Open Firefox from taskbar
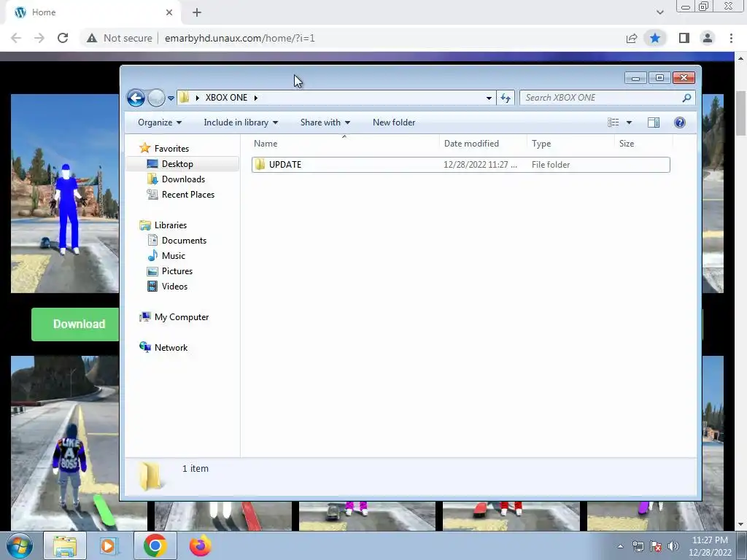This screenshot has width=747, height=560. (200, 545)
